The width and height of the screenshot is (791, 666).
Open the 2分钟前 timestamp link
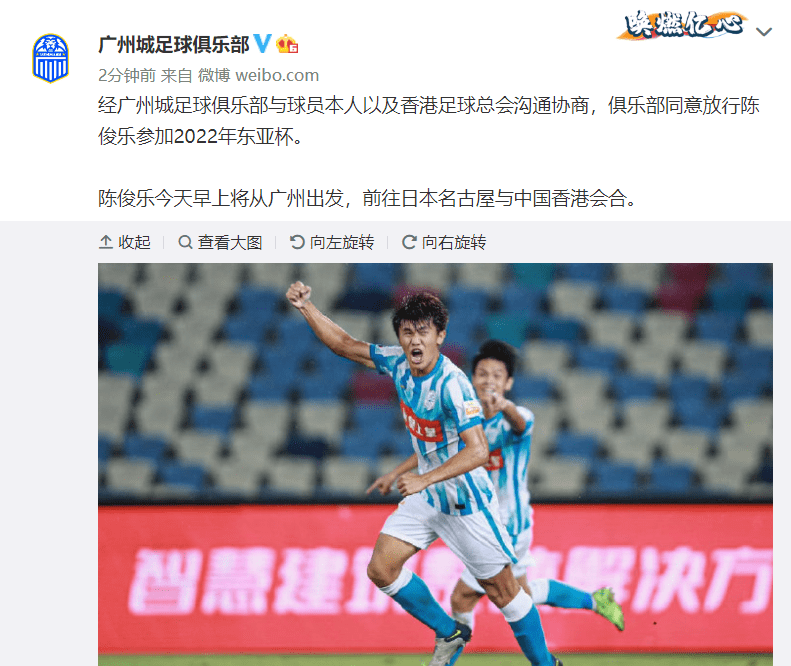pos(127,75)
